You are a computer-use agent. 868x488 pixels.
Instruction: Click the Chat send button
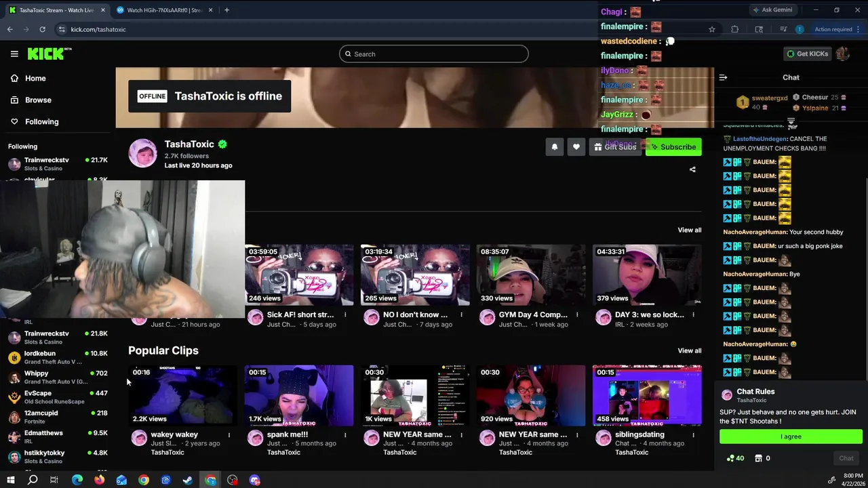click(846, 458)
